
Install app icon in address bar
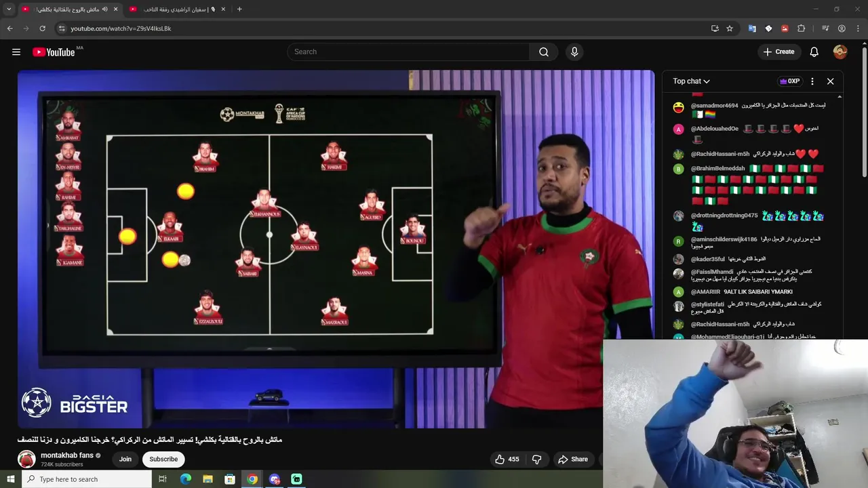point(715,28)
